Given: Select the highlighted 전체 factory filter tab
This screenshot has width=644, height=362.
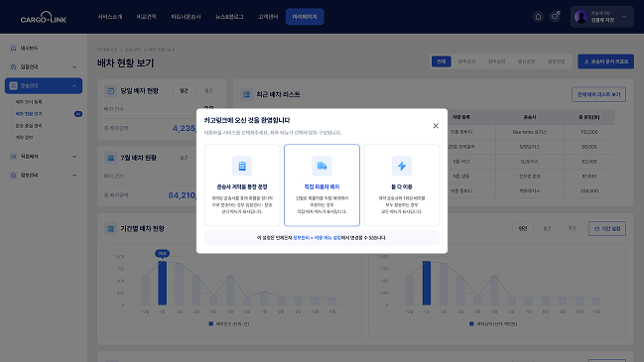Looking at the screenshot, I should [442, 61].
